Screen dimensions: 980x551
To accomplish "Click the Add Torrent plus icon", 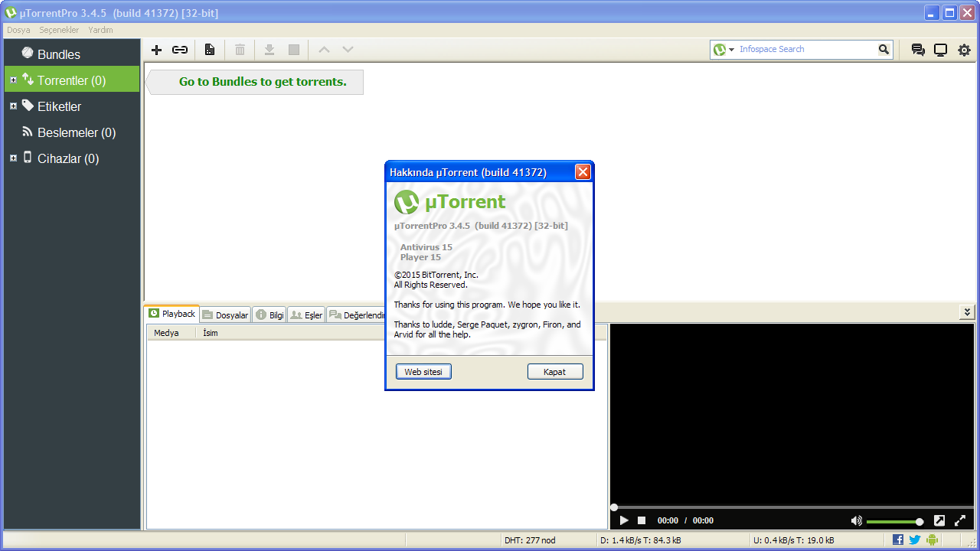I will pyautogui.click(x=157, y=50).
